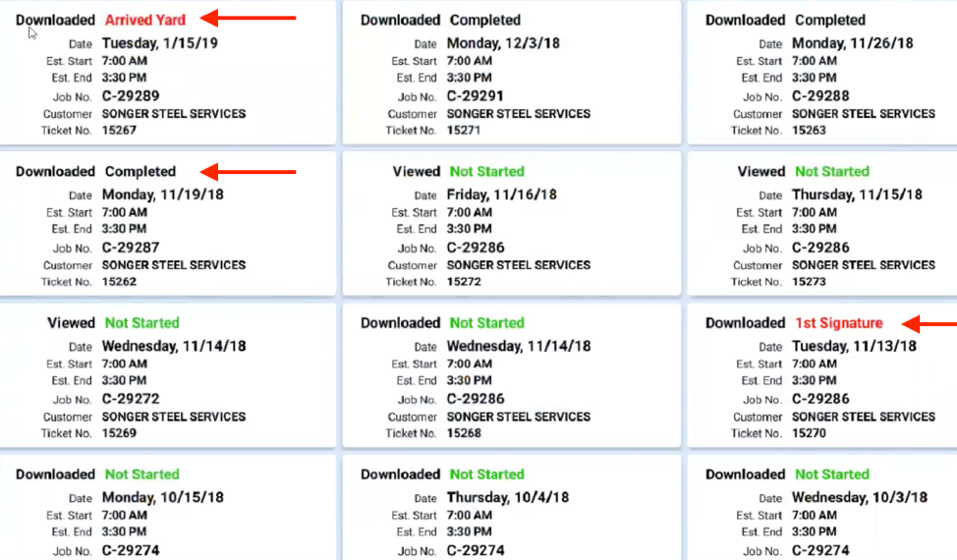957x560 pixels.
Task: Click 'Completed' status on the 11/19/18 card
Action: pyautogui.click(x=141, y=171)
